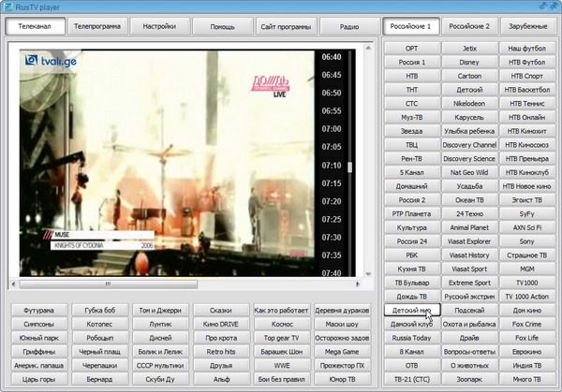Open the Южный парк stream
Image resolution: width=562 pixels, height=392 pixels.
click(x=39, y=338)
